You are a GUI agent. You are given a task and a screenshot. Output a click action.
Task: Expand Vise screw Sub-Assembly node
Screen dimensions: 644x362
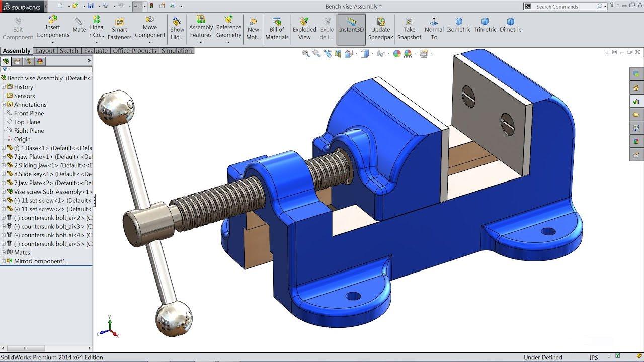tap(4, 192)
